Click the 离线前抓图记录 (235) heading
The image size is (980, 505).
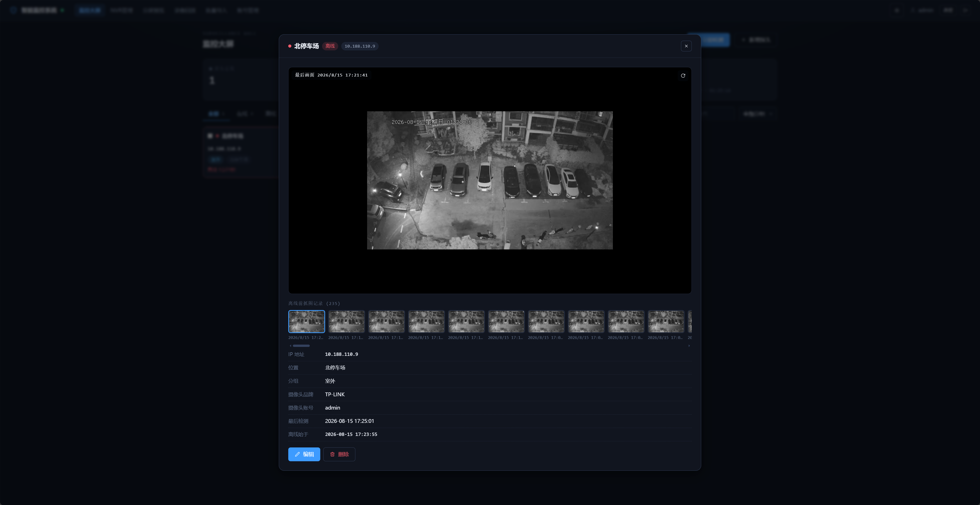[x=314, y=303]
